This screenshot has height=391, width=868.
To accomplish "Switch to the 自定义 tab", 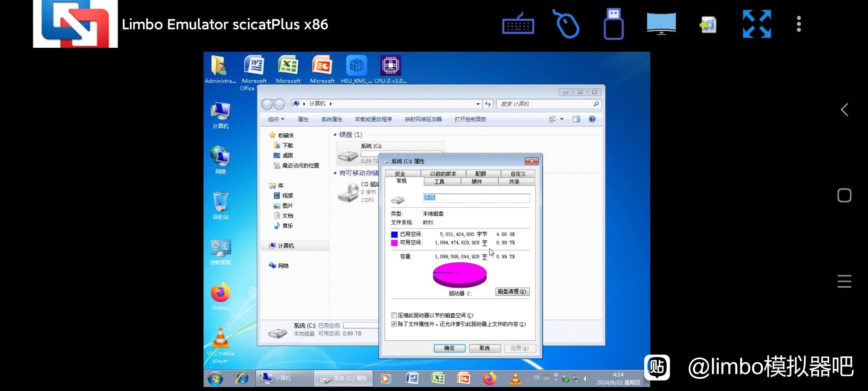I will (518, 174).
